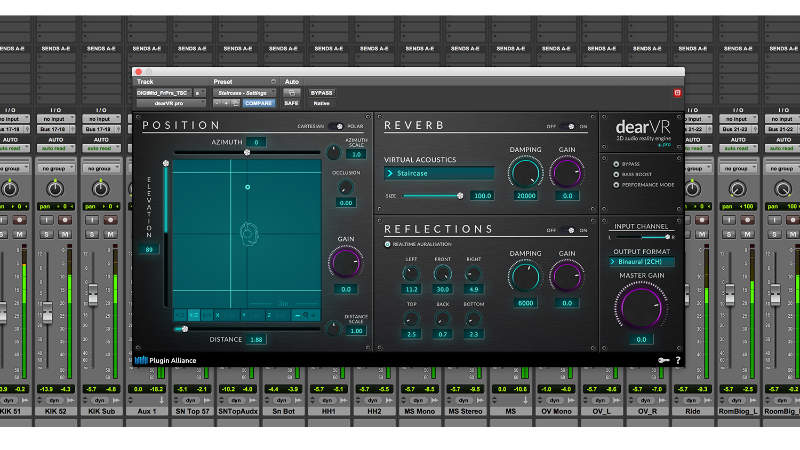Adjust the Reflections Gain knob

[566, 277]
